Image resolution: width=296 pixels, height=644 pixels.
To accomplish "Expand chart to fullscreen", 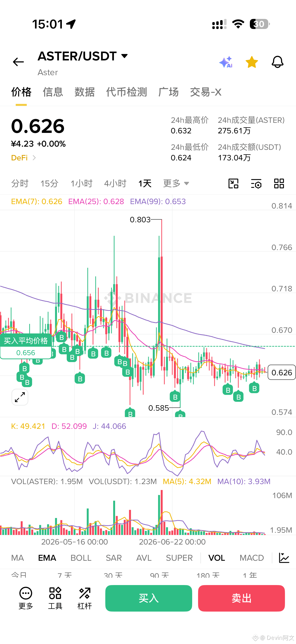I will [20, 397].
